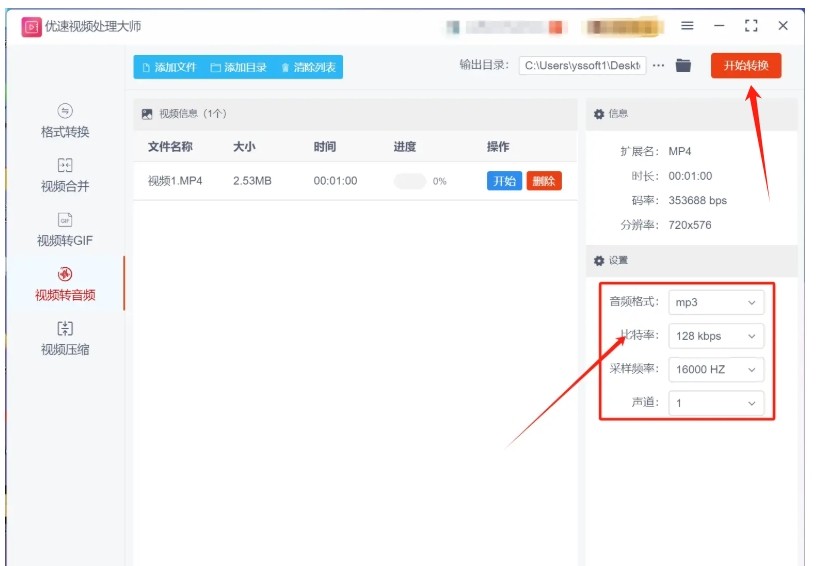Expand the 采样频率 16000 HZ dropdown
Image resolution: width=821 pixels, height=566 pixels.
point(716,370)
